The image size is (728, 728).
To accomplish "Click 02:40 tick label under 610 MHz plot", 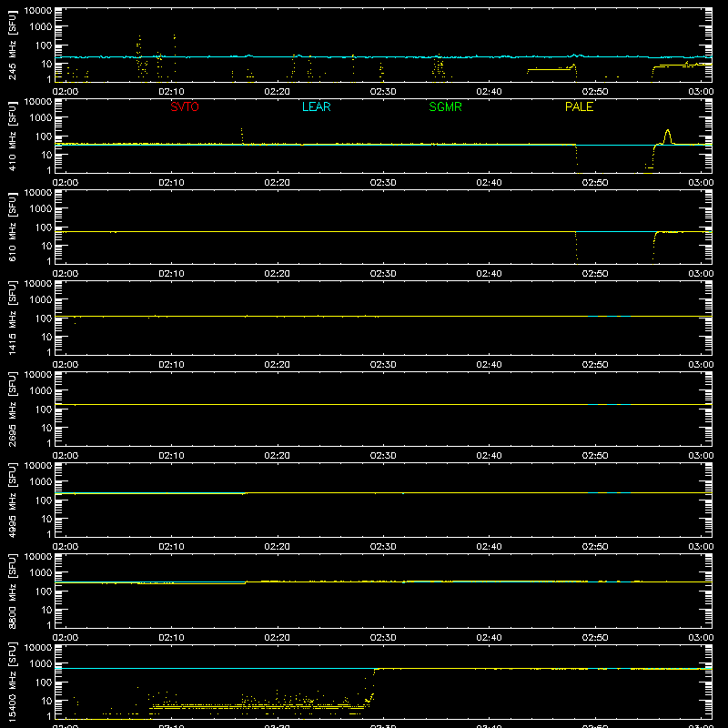I will click(489, 274).
